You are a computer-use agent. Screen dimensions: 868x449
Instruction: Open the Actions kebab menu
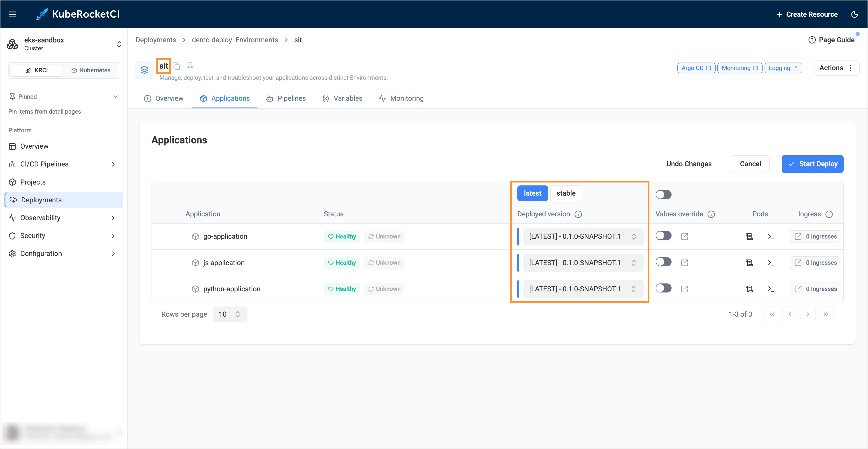836,68
